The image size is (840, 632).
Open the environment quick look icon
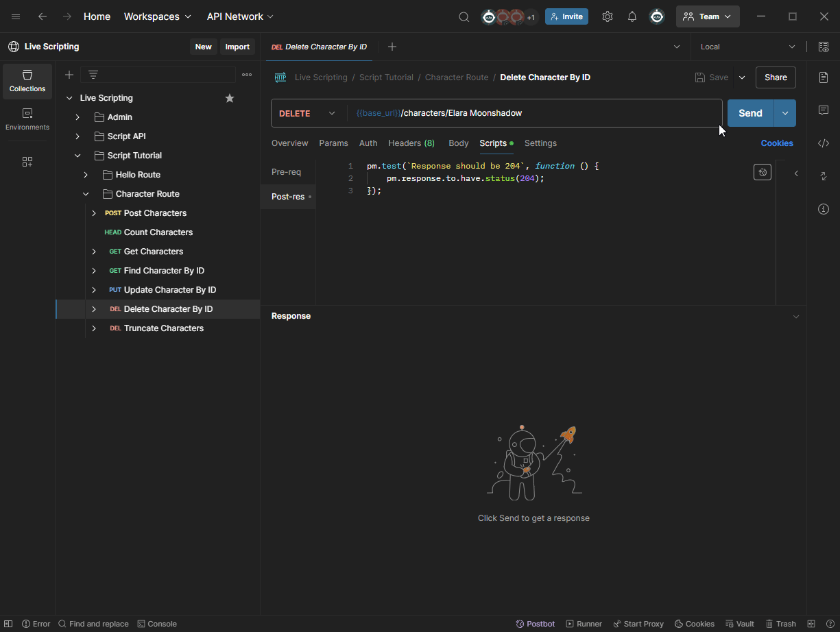[824, 47]
